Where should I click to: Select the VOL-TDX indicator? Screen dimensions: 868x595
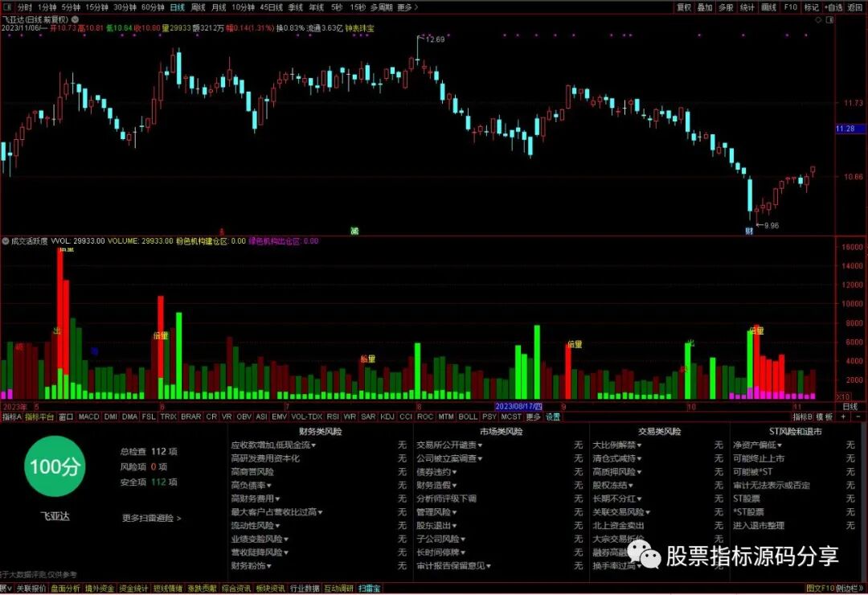307,416
